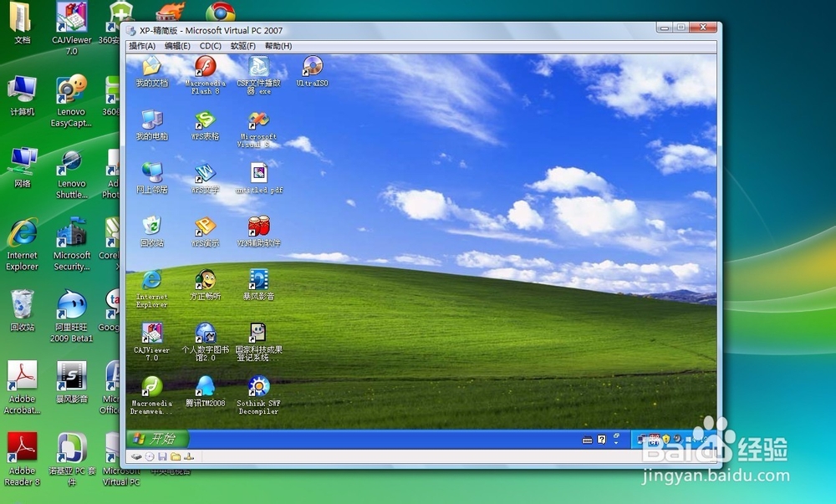Select host desktop 回收站 recycle bin
Image resolution: width=836 pixels, height=504 pixels.
(x=22, y=312)
